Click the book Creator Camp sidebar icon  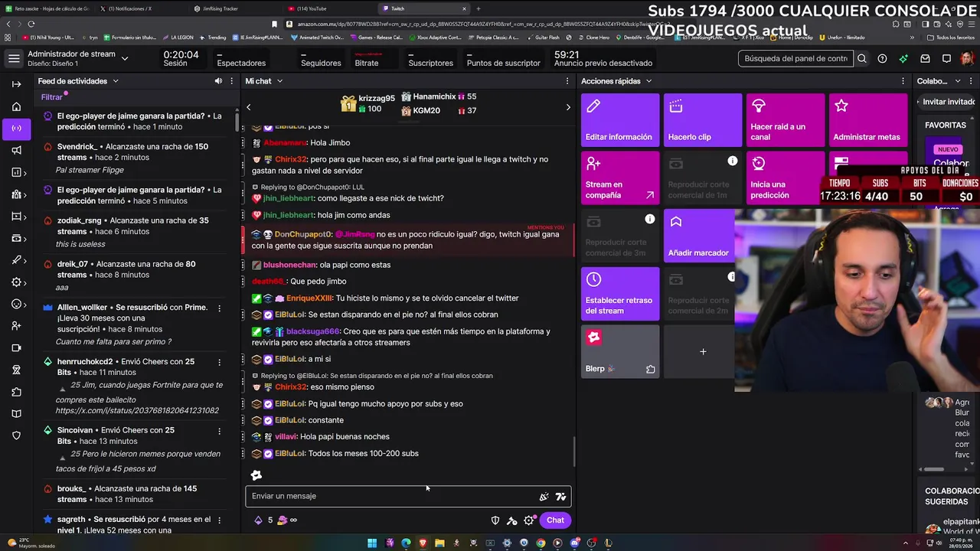(x=16, y=414)
